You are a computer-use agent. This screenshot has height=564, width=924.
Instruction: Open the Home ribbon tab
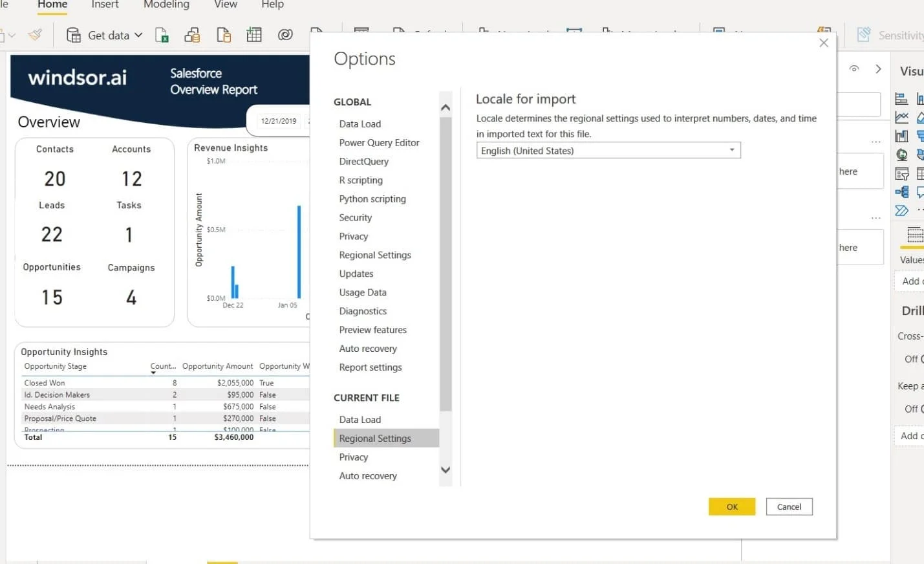pos(52,5)
